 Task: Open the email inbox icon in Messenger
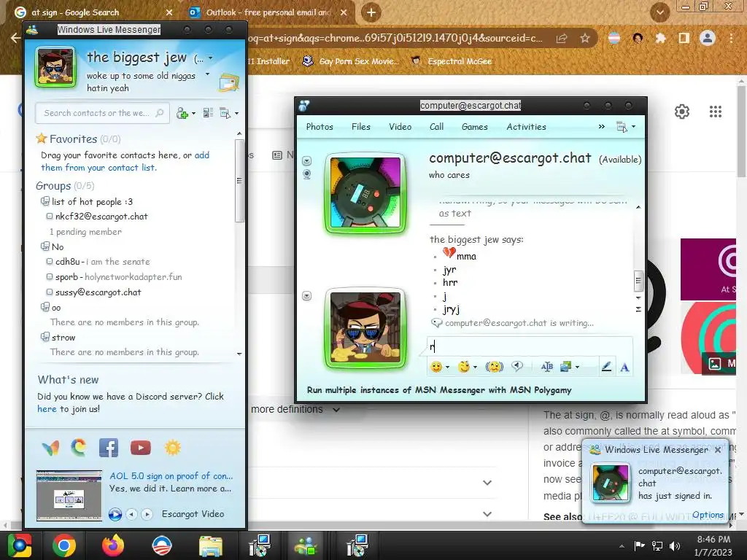click(x=228, y=83)
